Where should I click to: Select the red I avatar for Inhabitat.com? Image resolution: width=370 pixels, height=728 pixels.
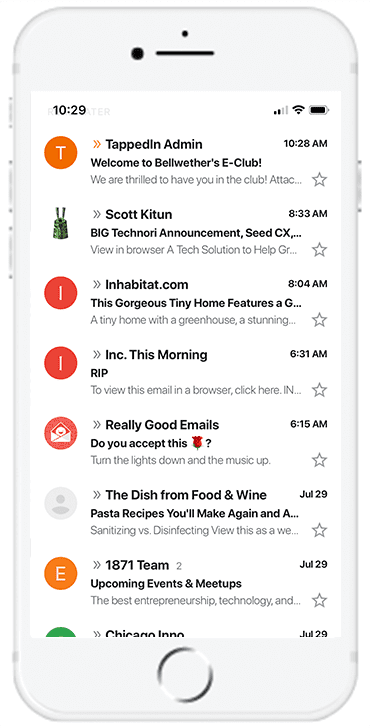pyautogui.click(x=60, y=293)
